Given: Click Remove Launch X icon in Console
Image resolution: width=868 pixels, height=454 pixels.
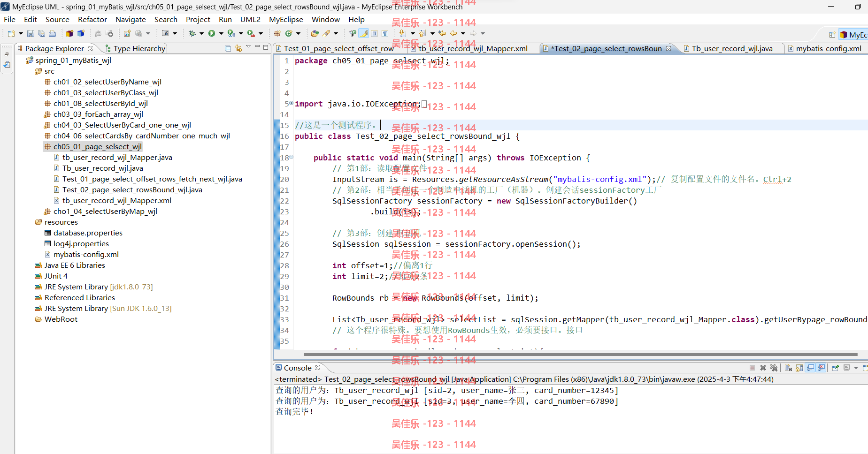Looking at the screenshot, I should 763,368.
